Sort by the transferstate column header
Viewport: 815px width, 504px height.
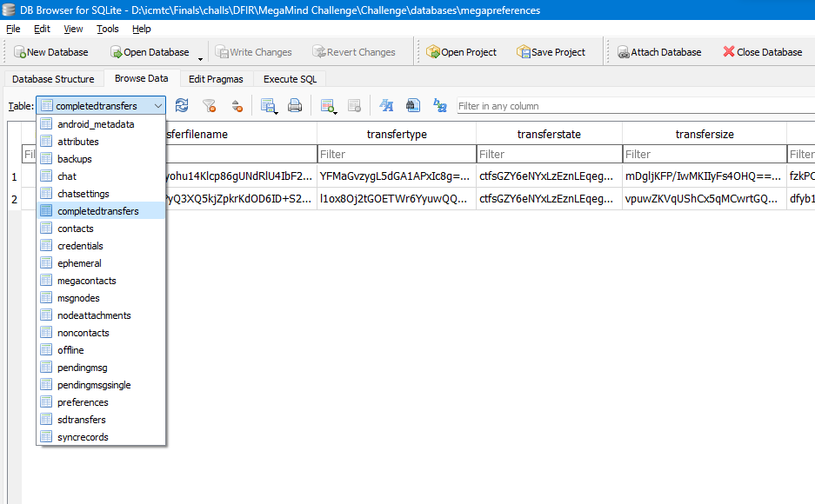click(x=549, y=134)
